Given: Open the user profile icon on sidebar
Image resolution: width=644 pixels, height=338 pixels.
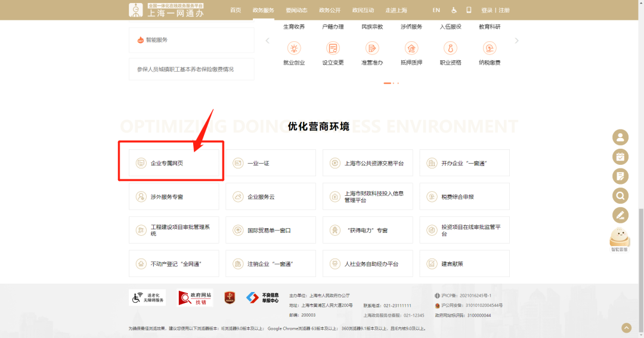Looking at the screenshot, I should tap(620, 137).
